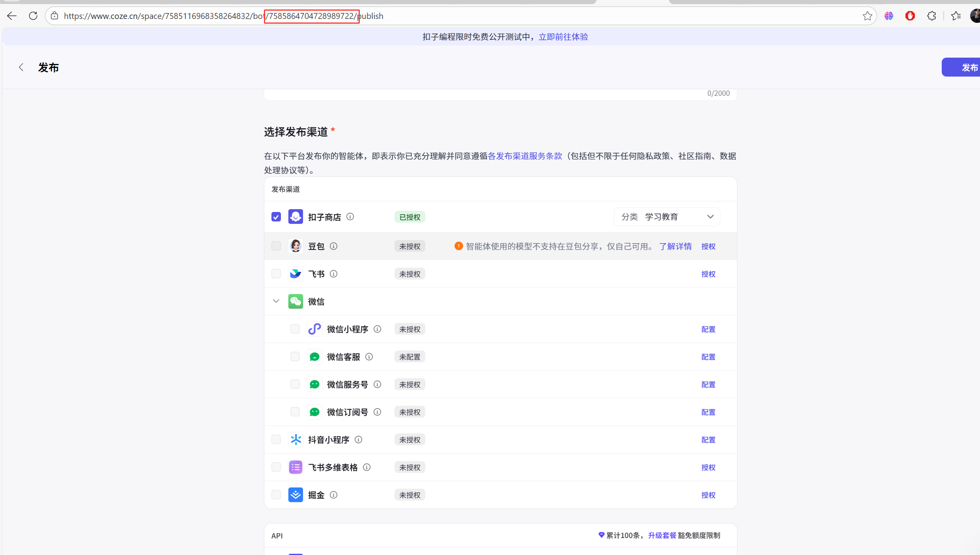
Task: Uncheck the 扣子商店 channel checkbox
Action: tap(276, 217)
